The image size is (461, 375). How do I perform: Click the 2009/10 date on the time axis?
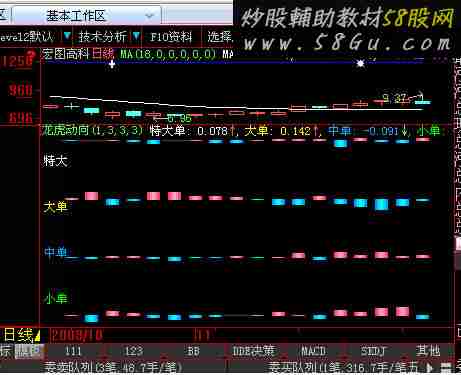77,335
